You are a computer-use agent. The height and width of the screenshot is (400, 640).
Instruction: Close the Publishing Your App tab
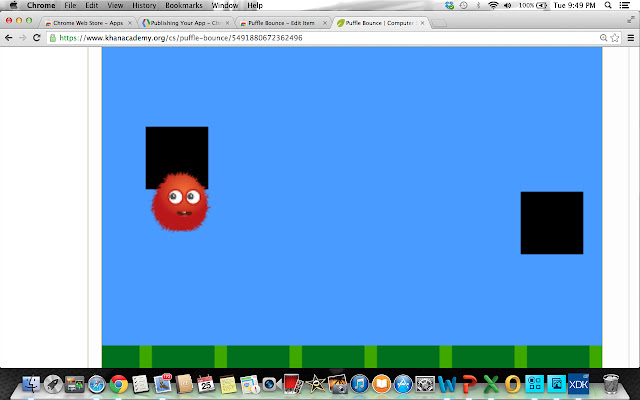point(227,23)
